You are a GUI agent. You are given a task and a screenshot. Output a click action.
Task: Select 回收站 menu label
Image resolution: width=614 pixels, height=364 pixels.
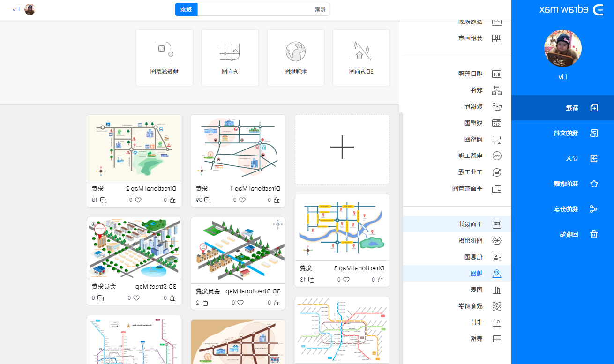pos(569,234)
